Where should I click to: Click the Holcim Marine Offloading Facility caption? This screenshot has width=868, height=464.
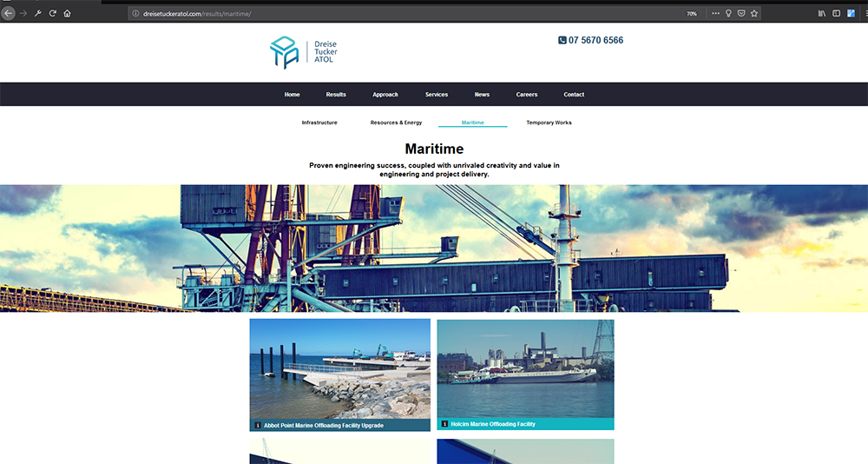(x=493, y=424)
